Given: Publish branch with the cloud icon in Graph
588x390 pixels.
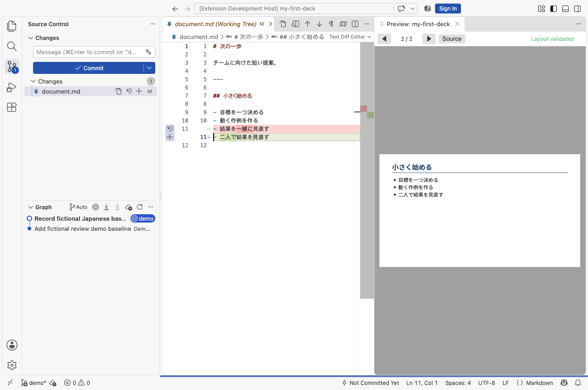Looking at the screenshot, I should click(x=129, y=207).
